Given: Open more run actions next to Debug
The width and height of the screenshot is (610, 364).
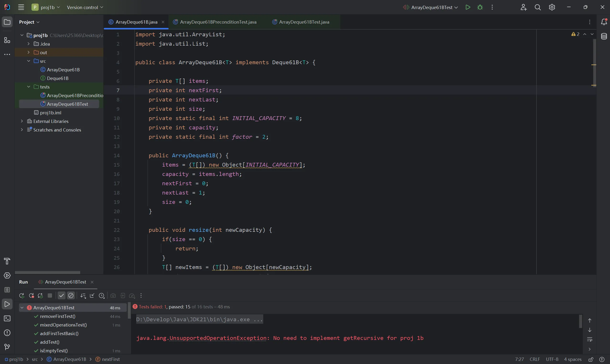Looking at the screenshot, I should [x=492, y=7].
